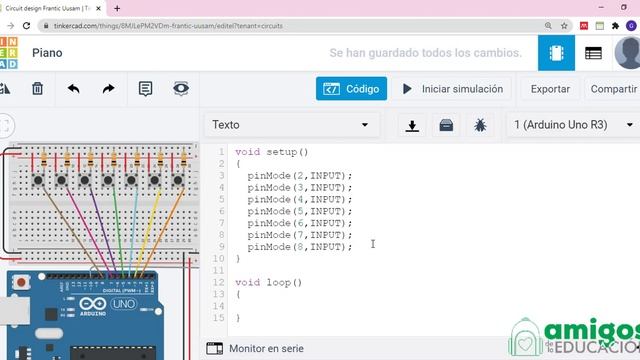Click the zoom-to-fit canvas icon
Image resolution: width=640 pixels, height=360 pixels.
pos(6,125)
